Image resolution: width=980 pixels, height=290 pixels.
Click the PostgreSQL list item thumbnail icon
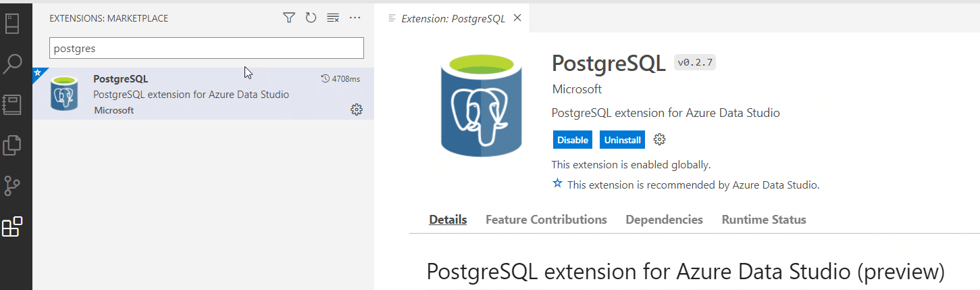tap(65, 94)
